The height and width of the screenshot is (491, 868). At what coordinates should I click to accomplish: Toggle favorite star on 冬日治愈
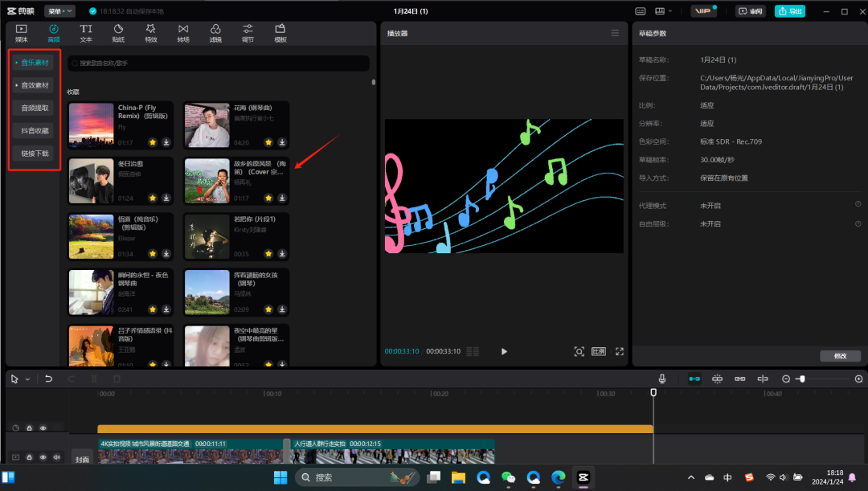pyautogui.click(x=153, y=198)
